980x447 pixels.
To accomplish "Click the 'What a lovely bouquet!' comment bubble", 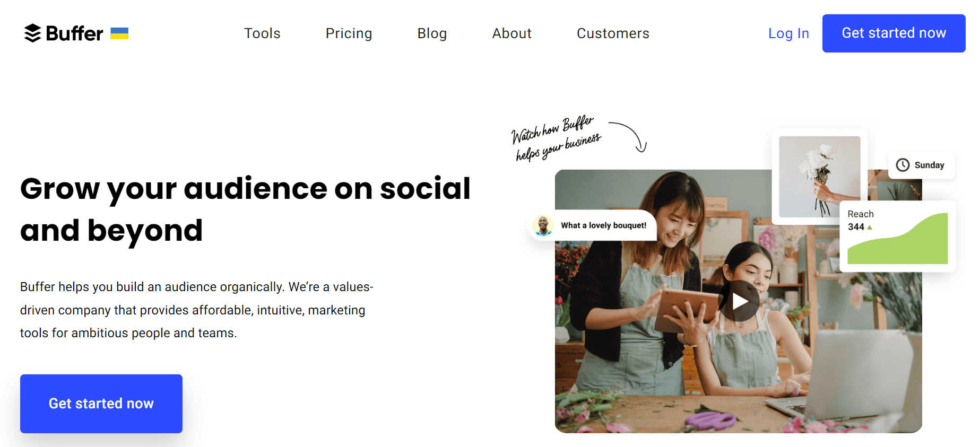I will coord(603,225).
